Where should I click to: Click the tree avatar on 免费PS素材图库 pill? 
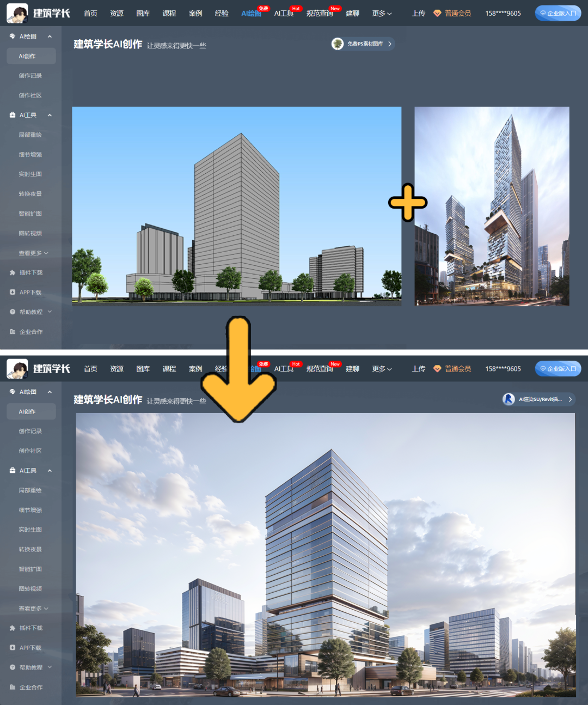pyautogui.click(x=338, y=44)
